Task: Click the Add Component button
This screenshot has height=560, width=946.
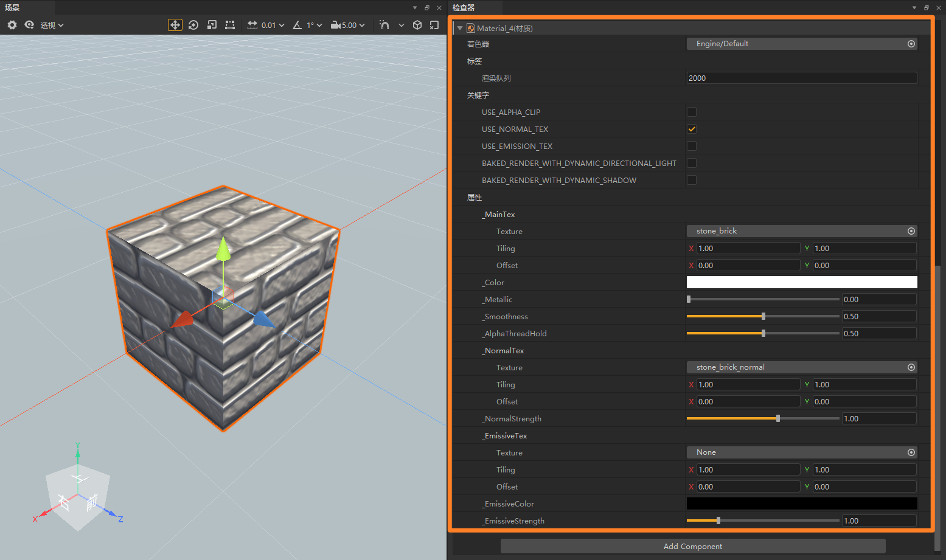Action: click(692, 546)
